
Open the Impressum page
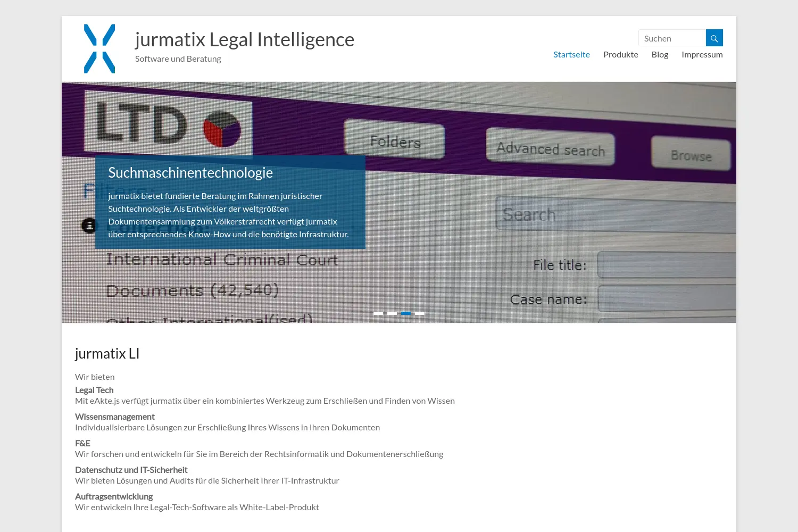(x=702, y=54)
